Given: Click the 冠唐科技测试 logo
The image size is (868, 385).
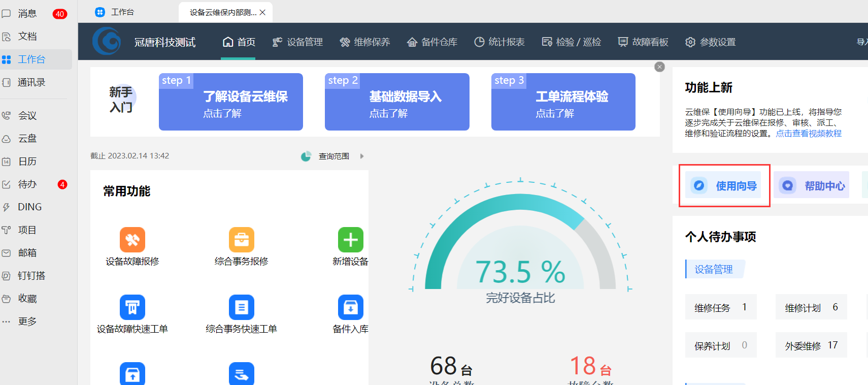Looking at the screenshot, I should [107, 41].
